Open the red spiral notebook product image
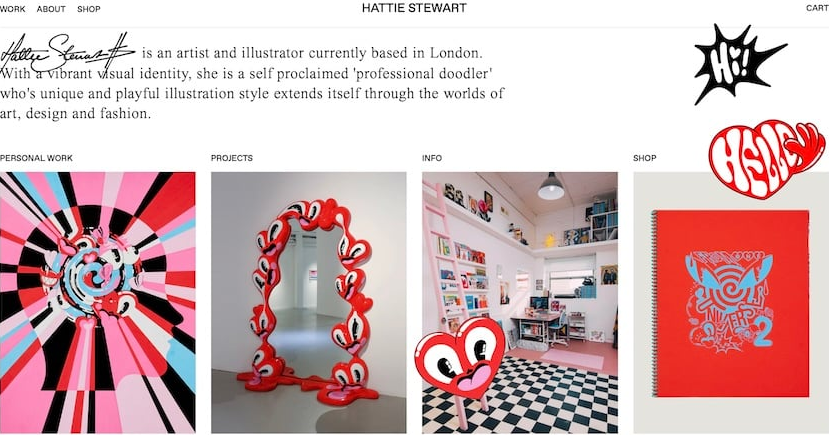This screenshot has width=829, height=435. click(731, 303)
